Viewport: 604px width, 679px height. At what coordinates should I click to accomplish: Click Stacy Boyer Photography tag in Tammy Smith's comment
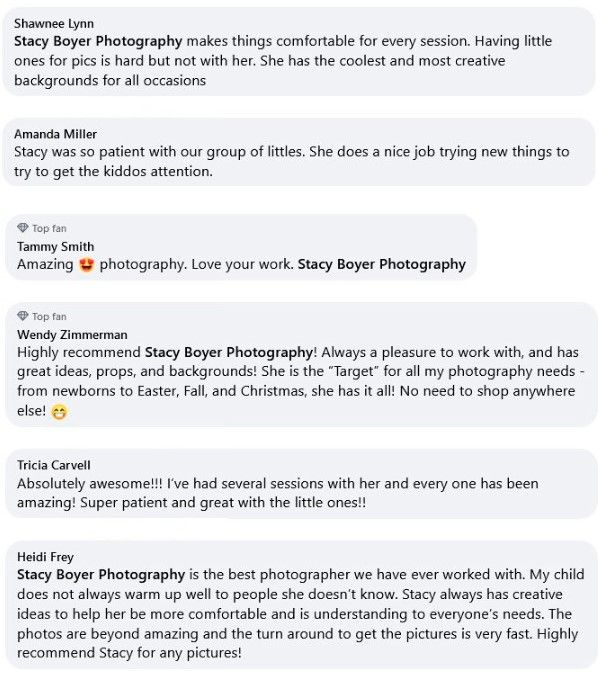(x=381, y=264)
